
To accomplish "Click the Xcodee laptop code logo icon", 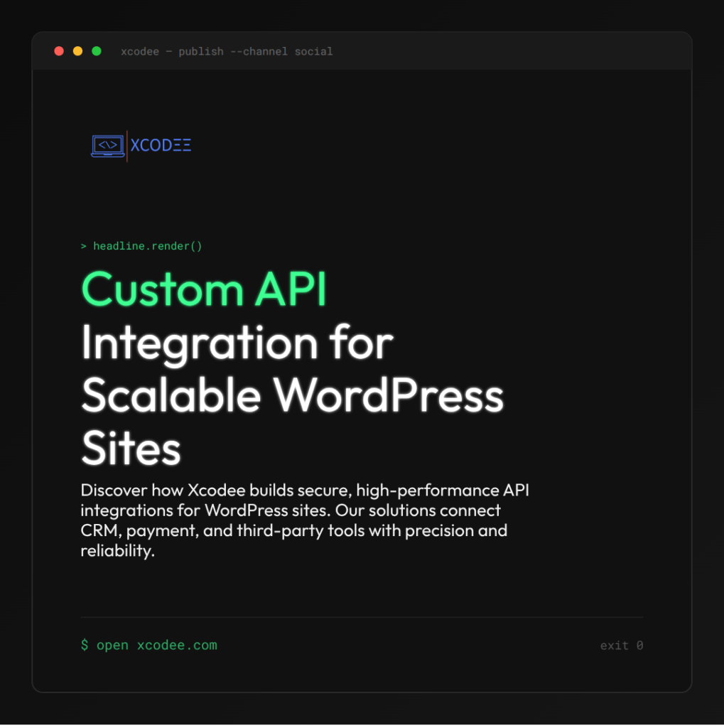I will [x=108, y=146].
